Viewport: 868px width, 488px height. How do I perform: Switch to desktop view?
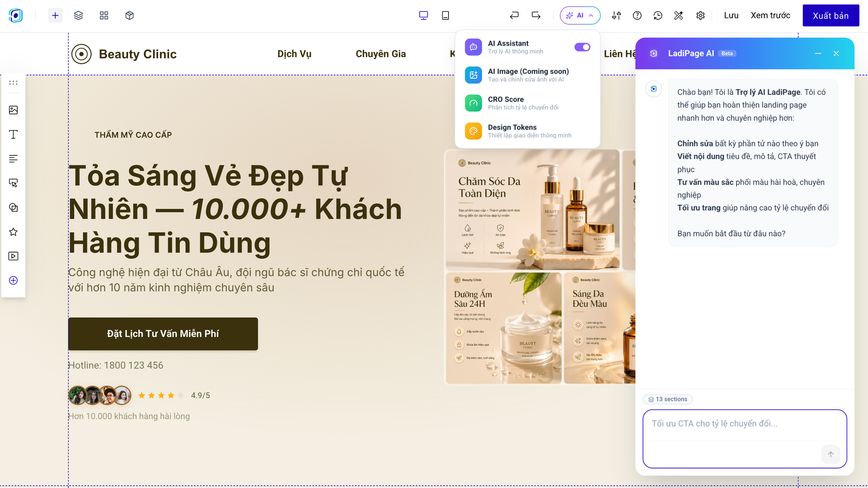[424, 15]
